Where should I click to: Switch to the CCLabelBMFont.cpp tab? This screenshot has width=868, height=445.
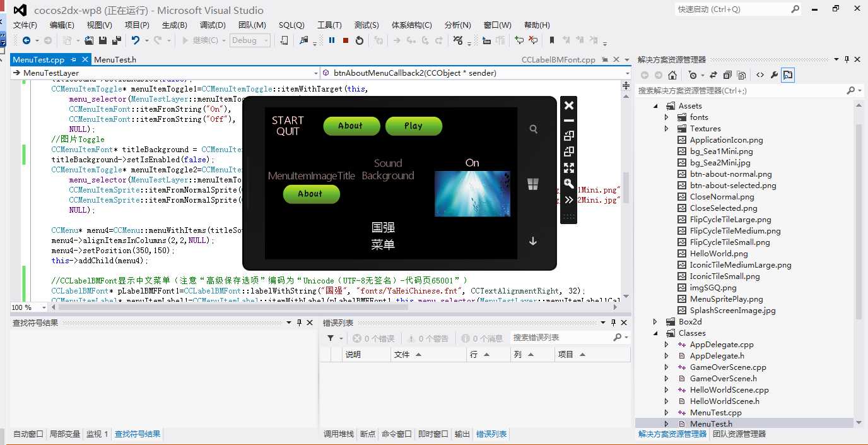[558, 60]
